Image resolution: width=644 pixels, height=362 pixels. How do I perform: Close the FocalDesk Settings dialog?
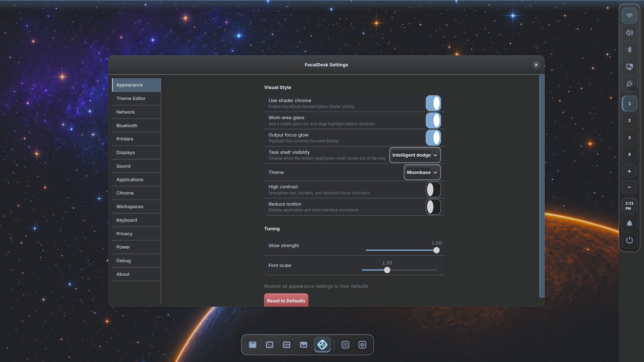pyautogui.click(x=536, y=65)
